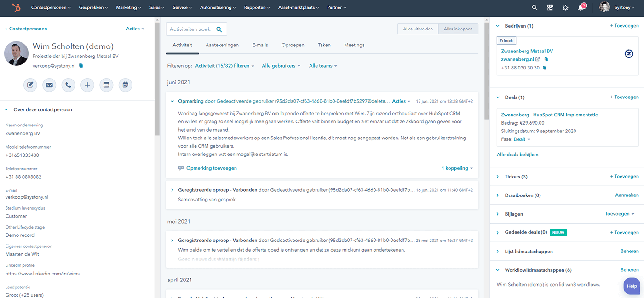Open the Asset-marktplaats menu
This screenshot has width=644, height=298.
(x=299, y=8)
